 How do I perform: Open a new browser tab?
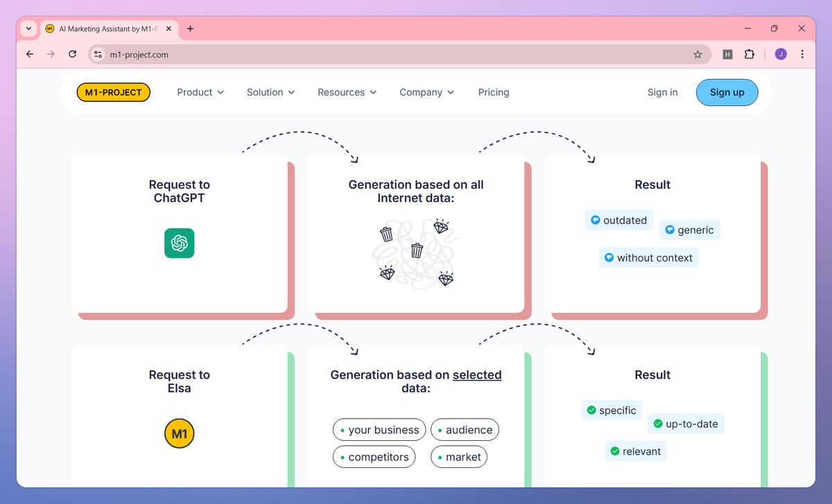click(x=191, y=28)
